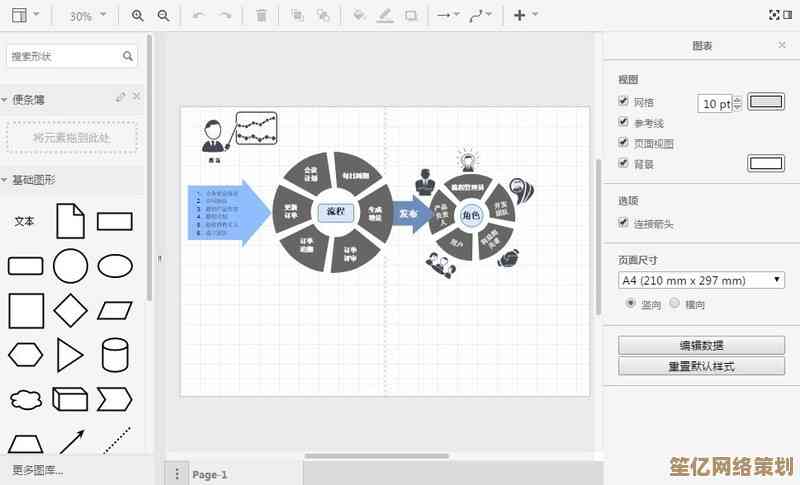800x485 pixels.
Task: Pick the cylinder shape from 基础图形
Action: coord(115,354)
